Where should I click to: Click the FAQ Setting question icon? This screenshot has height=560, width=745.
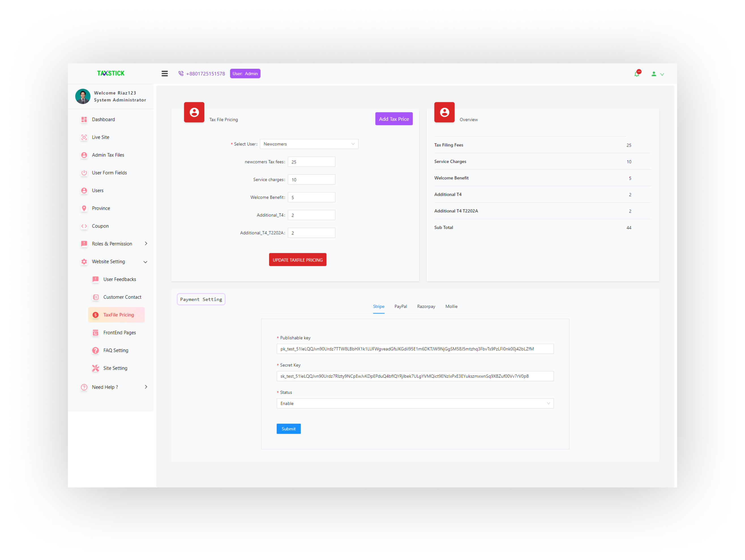pos(96,350)
